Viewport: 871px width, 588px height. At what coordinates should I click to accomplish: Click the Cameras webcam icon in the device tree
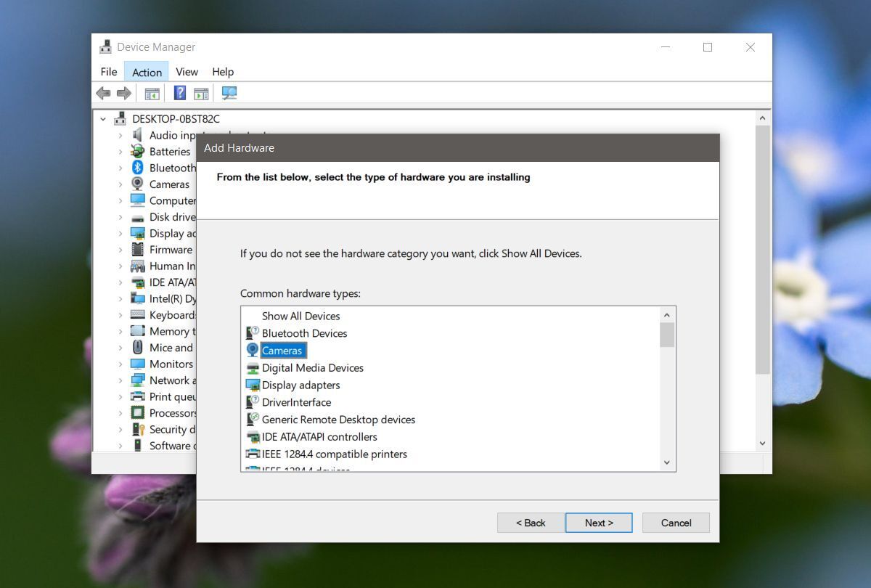tap(136, 184)
